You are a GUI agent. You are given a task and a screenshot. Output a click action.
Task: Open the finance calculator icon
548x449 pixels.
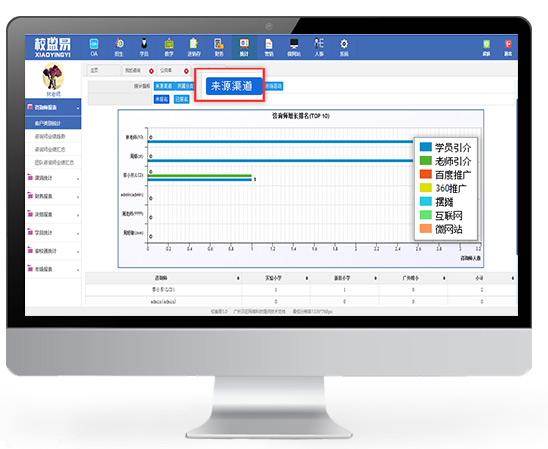tap(219, 47)
